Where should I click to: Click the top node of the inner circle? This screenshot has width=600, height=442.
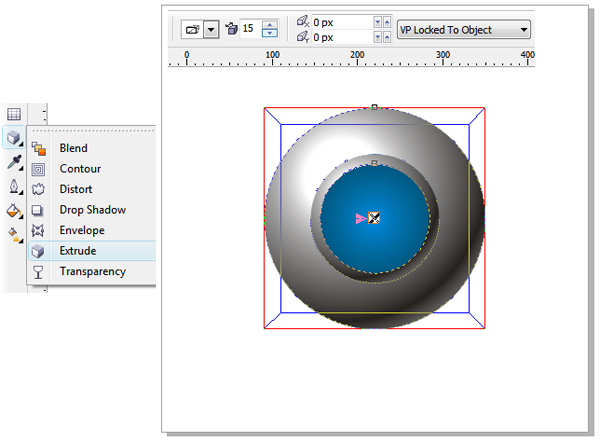tap(375, 163)
